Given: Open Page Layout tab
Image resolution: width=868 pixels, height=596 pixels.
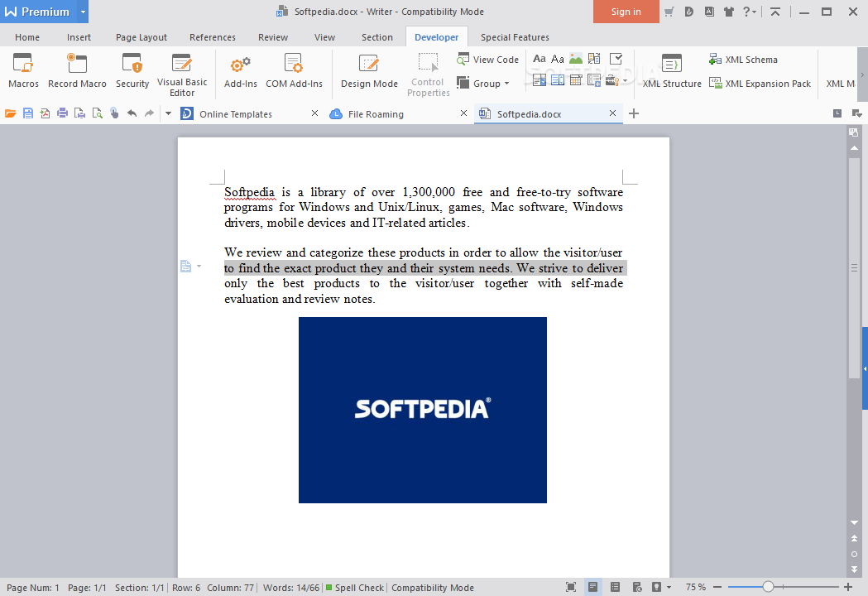Looking at the screenshot, I should [141, 37].
